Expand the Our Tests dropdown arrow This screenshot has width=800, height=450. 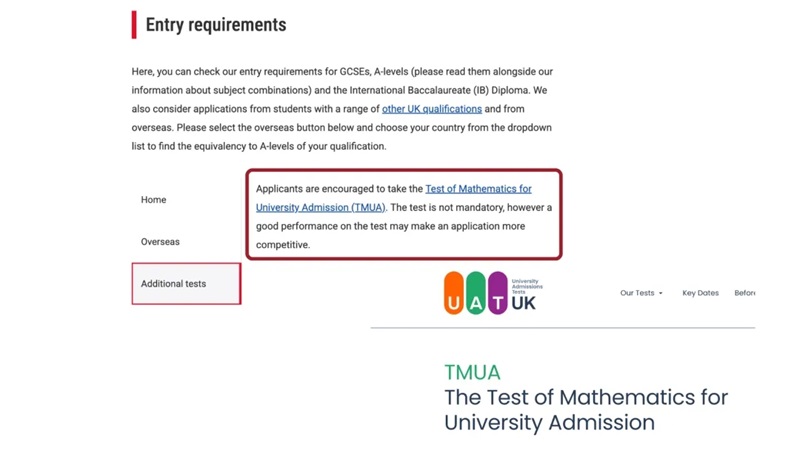[661, 294]
